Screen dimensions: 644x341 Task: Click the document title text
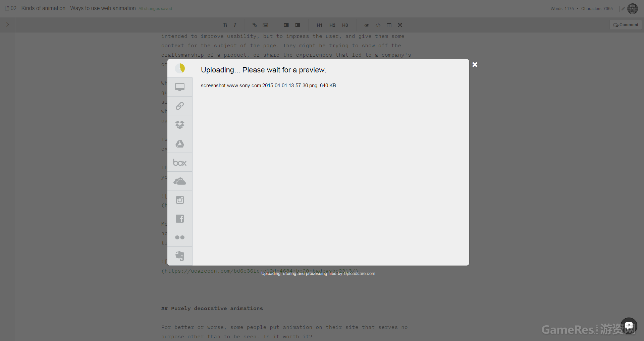(x=73, y=8)
